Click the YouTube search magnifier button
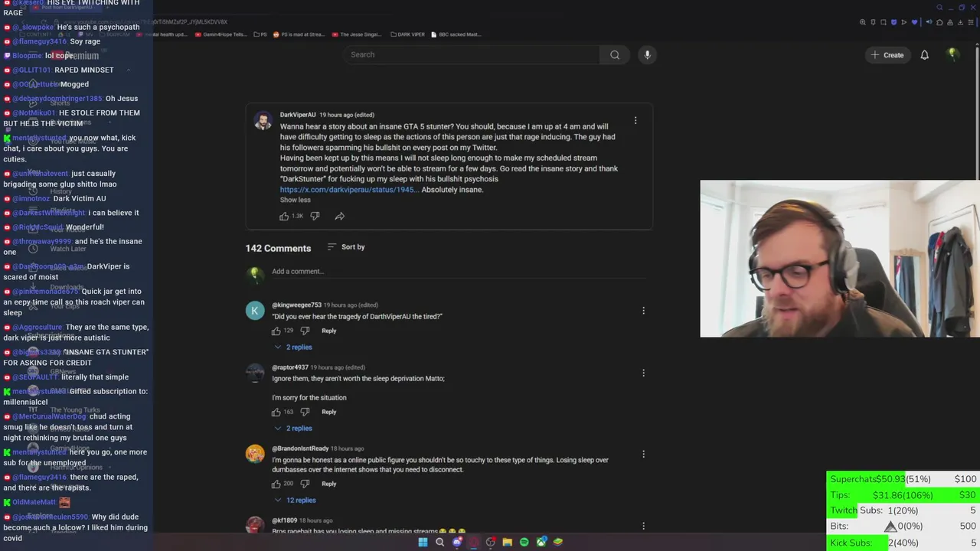The width and height of the screenshot is (980, 551). pos(614,55)
